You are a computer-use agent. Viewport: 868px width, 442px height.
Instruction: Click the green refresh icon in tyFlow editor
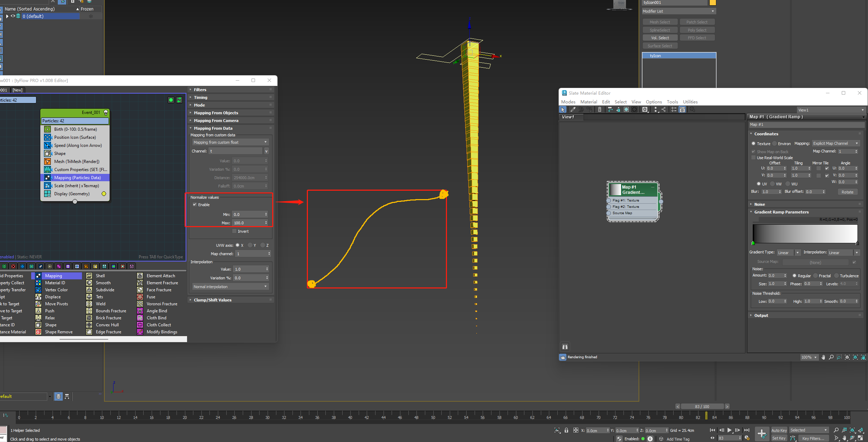tap(179, 100)
